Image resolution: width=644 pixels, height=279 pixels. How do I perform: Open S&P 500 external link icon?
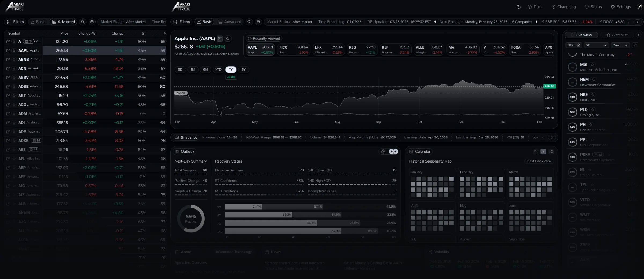point(542,22)
